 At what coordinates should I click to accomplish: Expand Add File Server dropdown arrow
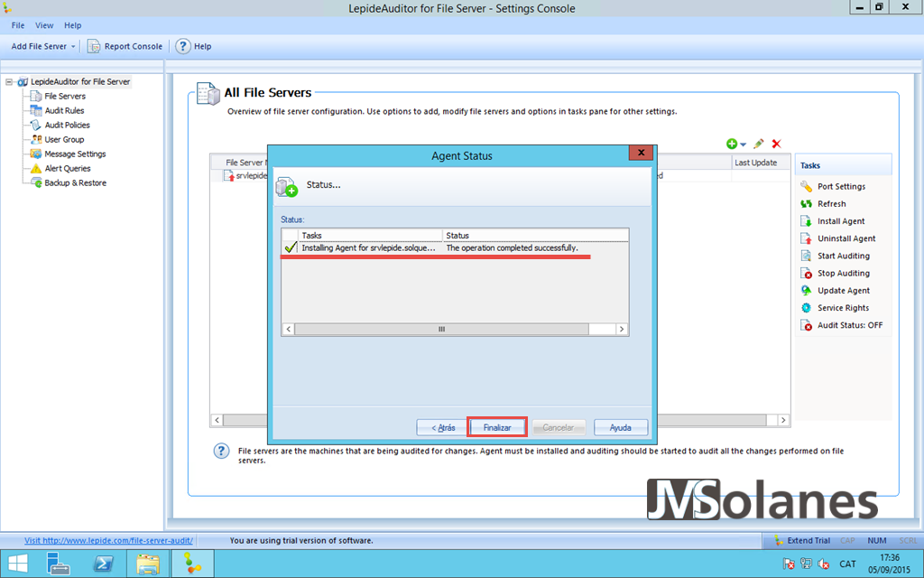[73, 46]
